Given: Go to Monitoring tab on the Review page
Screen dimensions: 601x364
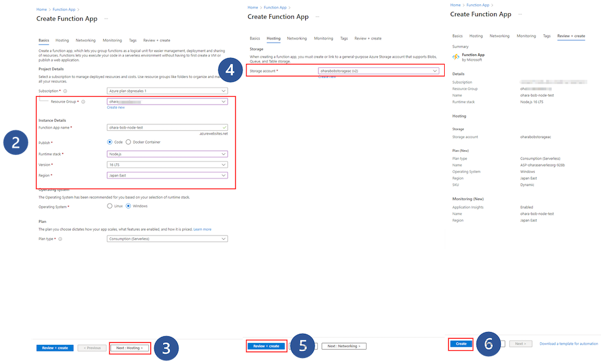Looking at the screenshot, I should (x=526, y=36).
